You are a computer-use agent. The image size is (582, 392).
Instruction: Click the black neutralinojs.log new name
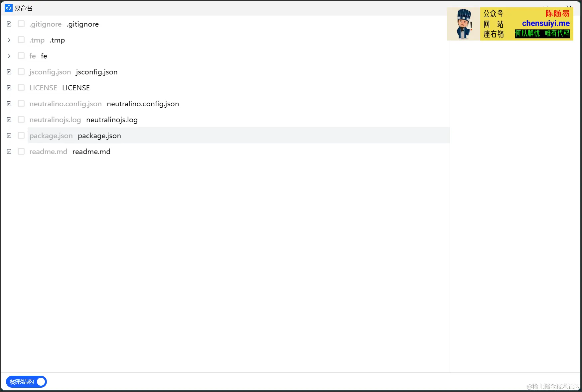pos(112,120)
